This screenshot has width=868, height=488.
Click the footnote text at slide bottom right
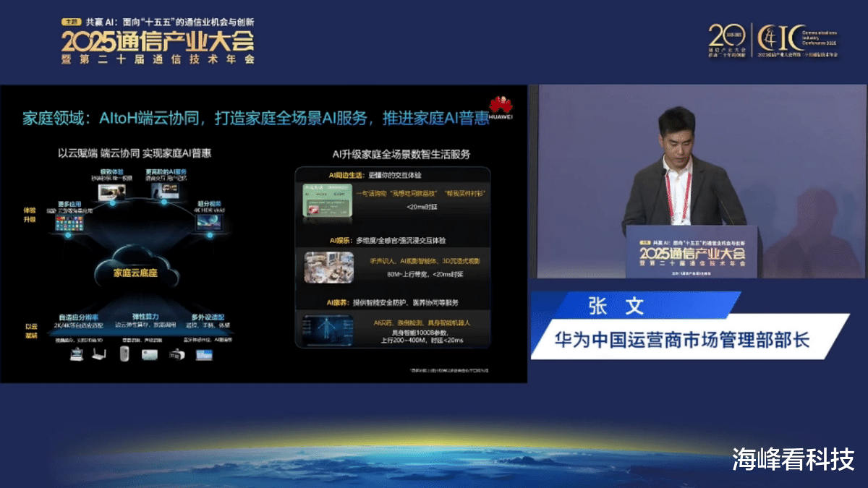pos(449,369)
